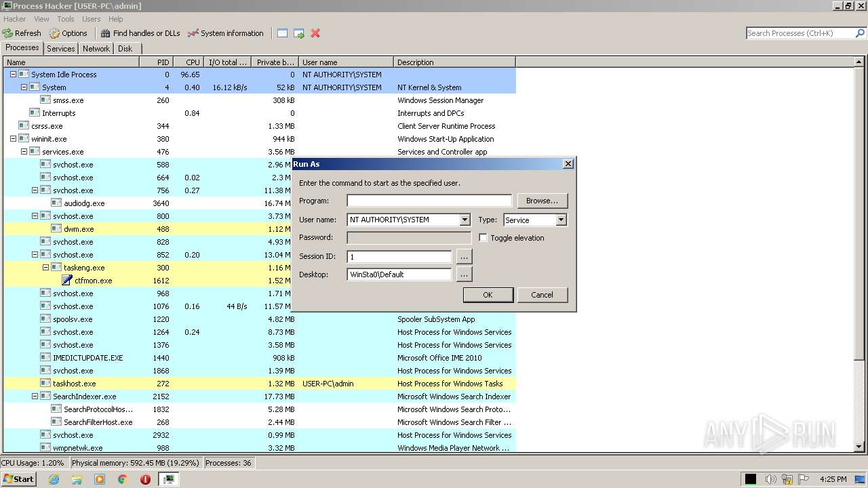Click Find handles or DLLs icon

click(105, 33)
